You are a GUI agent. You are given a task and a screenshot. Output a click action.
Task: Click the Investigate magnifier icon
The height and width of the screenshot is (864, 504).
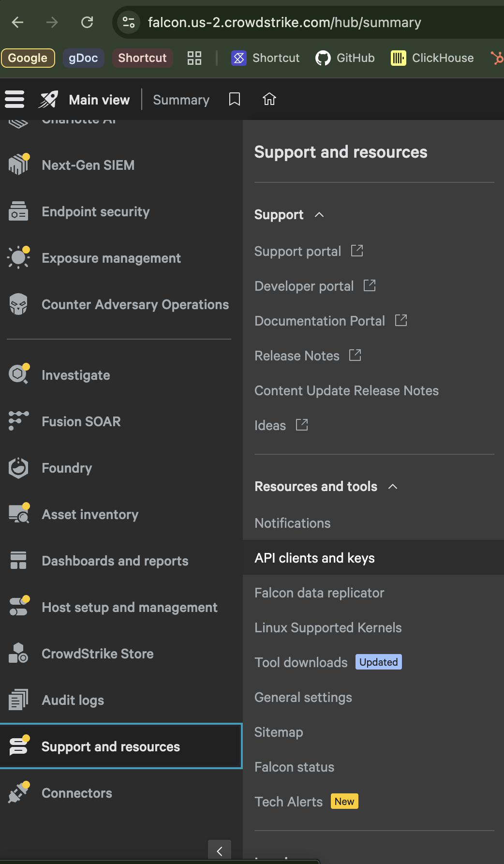point(19,373)
